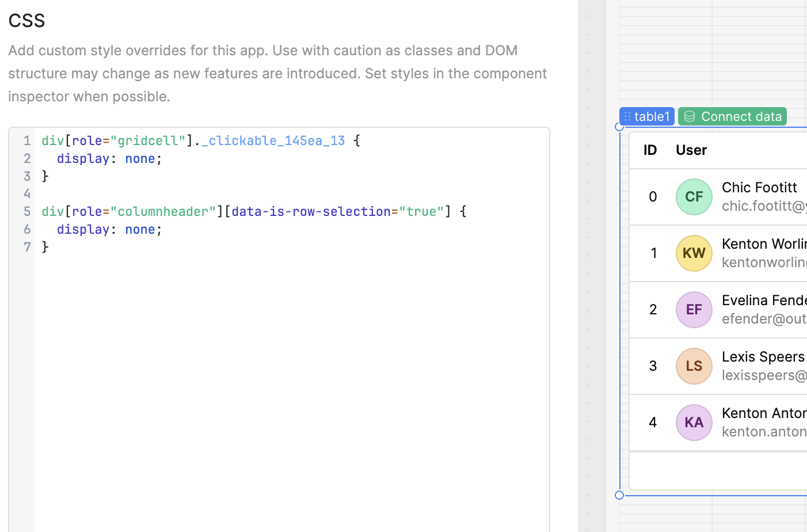
Task: Click the Kenton Worlin row with ID 1
Action: click(654, 253)
